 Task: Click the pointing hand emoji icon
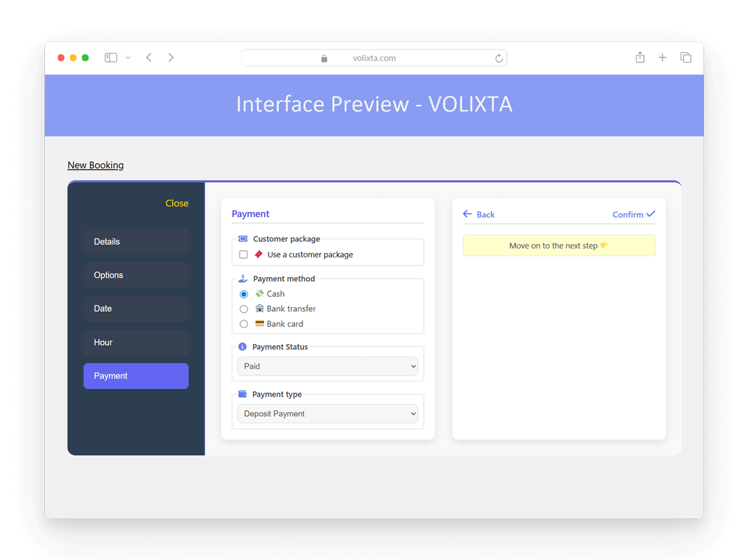[x=604, y=245]
